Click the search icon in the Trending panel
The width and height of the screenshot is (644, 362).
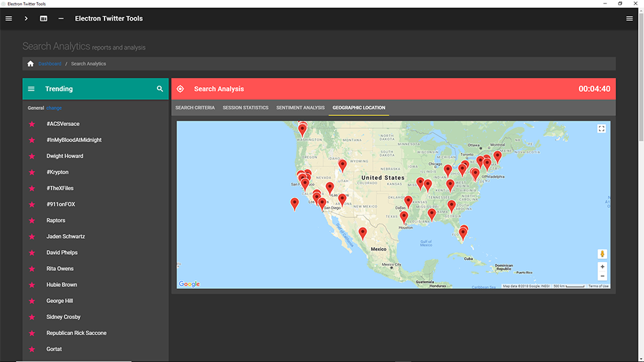click(x=160, y=88)
